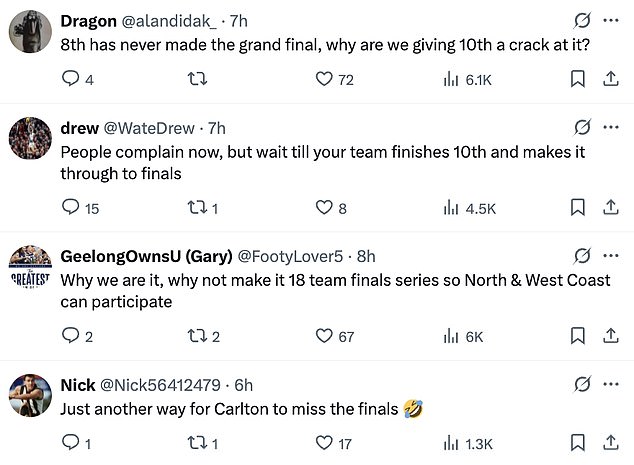Share Nick's tweet about Carlton
The width and height of the screenshot is (634, 465).
[x=610, y=441]
